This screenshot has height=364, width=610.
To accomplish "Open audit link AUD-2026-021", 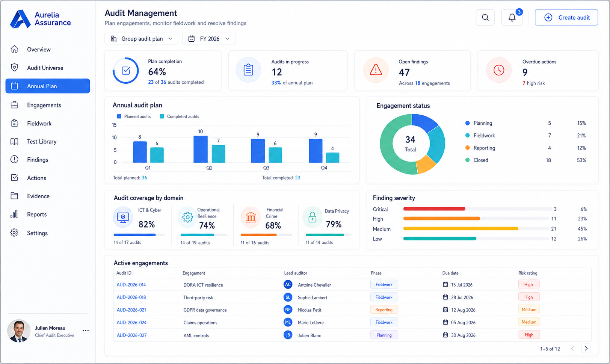I will (x=131, y=310).
